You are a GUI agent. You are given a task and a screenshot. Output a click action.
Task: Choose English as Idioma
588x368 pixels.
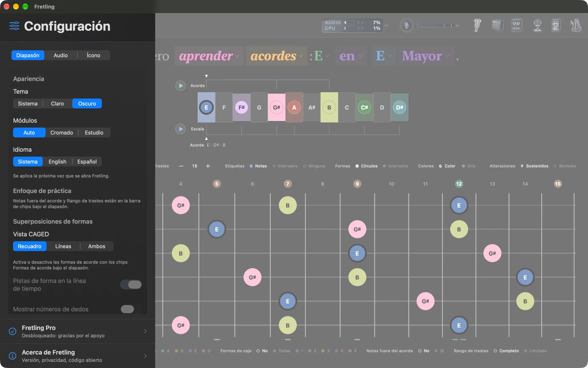[57, 162]
